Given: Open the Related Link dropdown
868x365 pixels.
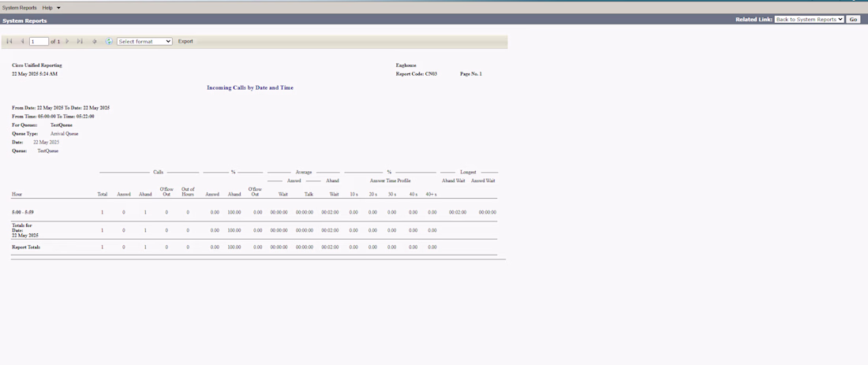Looking at the screenshot, I should pos(809,20).
